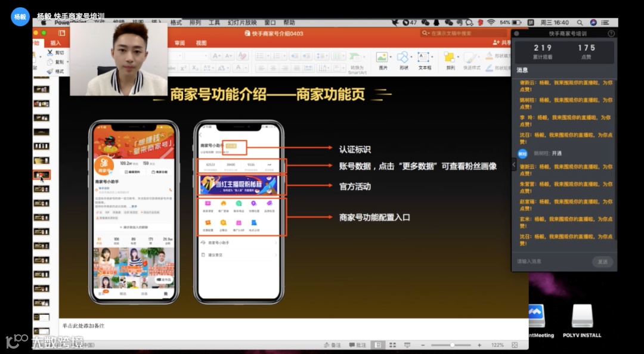Click fit slide to window button
Image resolution: width=644 pixels, height=354 pixels.
tap(515, 345)
